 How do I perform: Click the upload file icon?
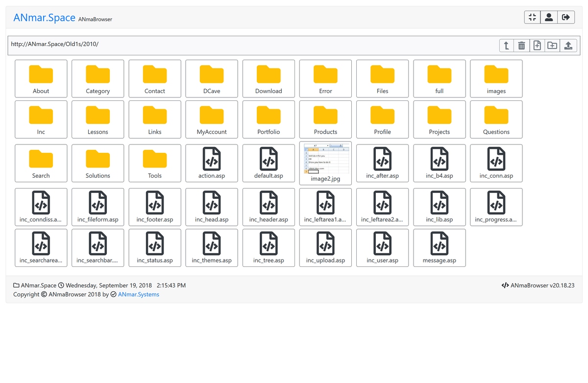pyautogui.click(x=568, y=46)
